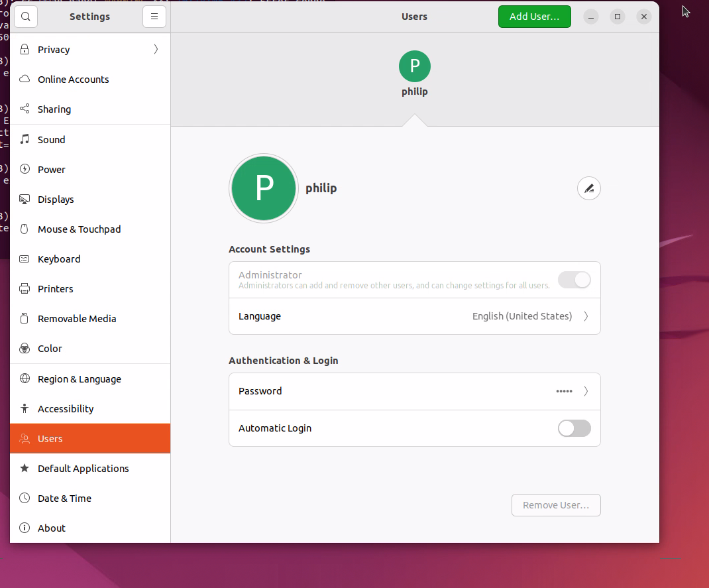Select the small philip avatar at top
Screen dimensions: 709x588
[x=414, y=66]
